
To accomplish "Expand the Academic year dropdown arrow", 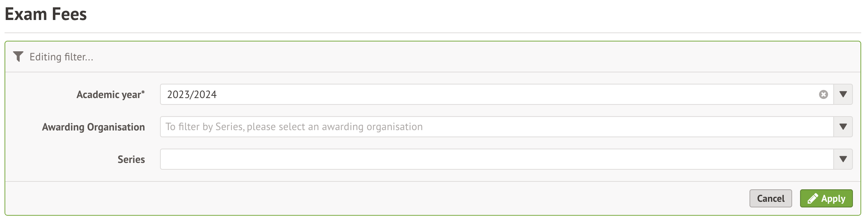I will (843, 94).
